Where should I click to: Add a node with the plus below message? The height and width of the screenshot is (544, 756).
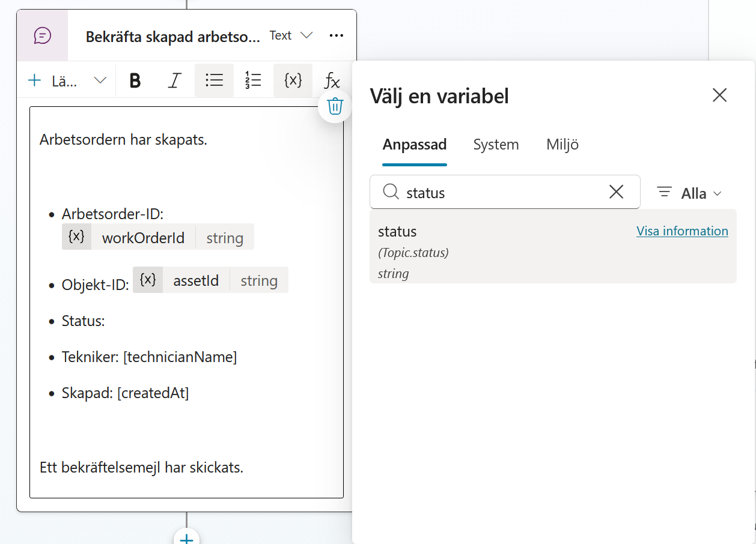click(187, 539)
